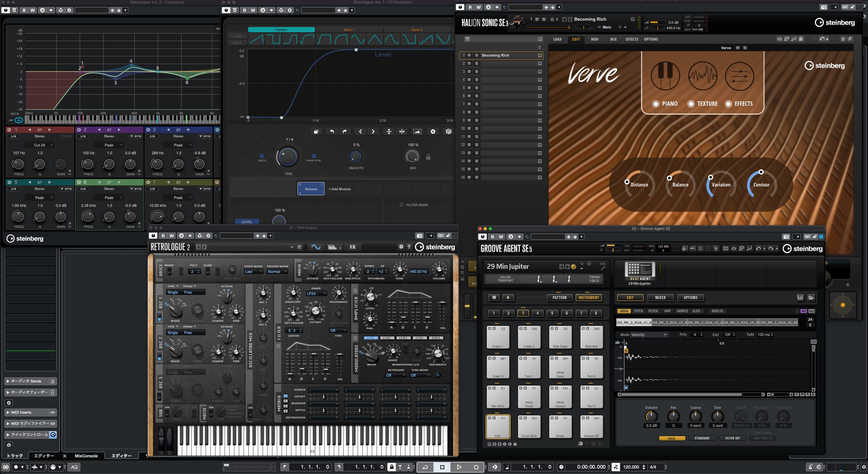
Task: Open the Groove Agent OPTIONS page
Action: coord(690,297)
